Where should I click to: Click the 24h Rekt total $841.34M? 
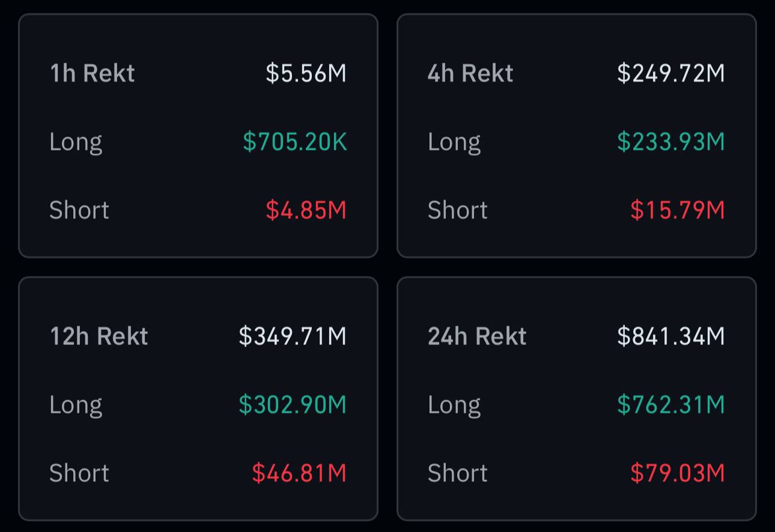click(671, 336)
